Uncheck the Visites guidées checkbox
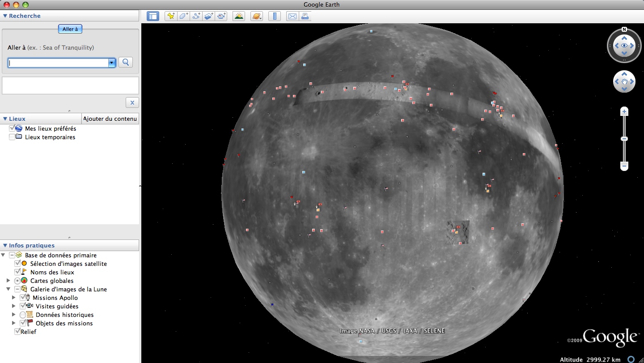This screenshot has width=644, height=363. tap(23, 306)
